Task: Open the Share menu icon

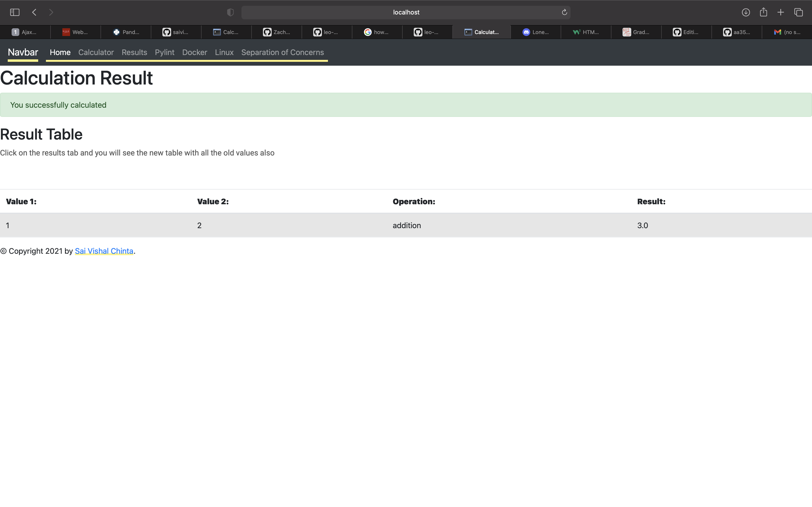Action: coord(763,12)
